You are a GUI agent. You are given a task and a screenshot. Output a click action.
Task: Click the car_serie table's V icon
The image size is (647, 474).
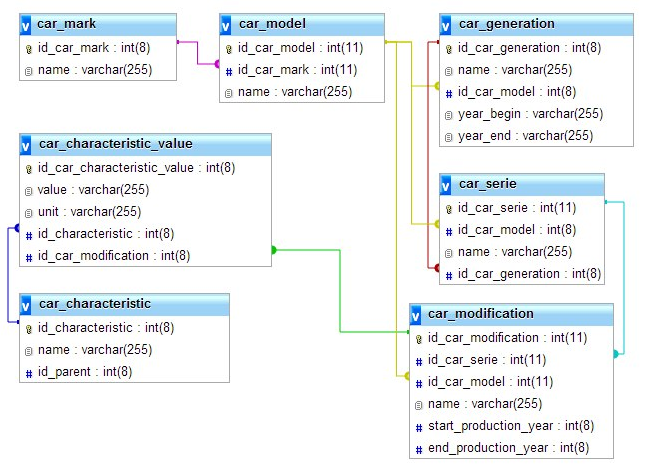click(x=447, y=184)
